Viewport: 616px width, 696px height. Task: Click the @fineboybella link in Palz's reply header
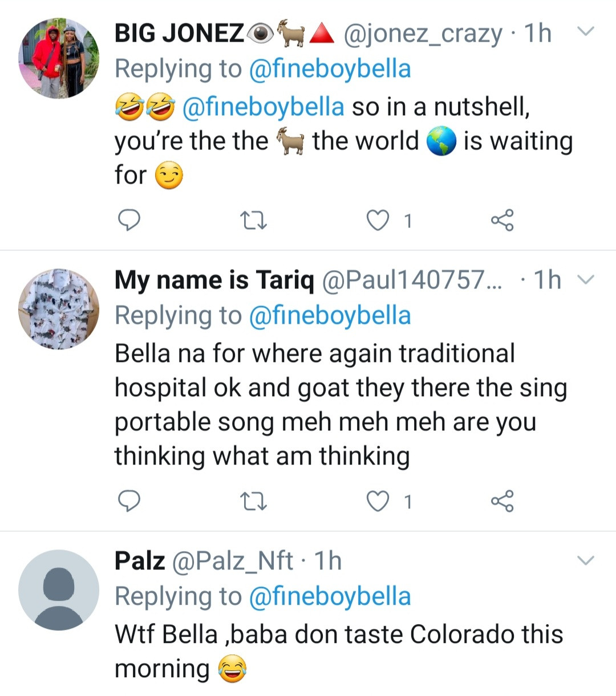pyautogui.click(x=330, y=596)
